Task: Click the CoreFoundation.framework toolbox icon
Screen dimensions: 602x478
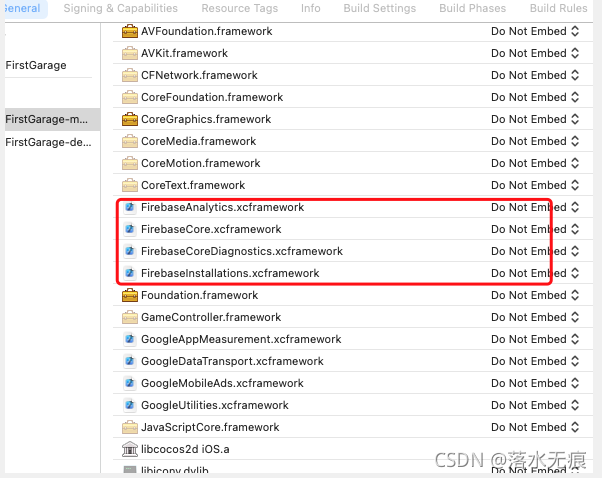Action: pyautogui.click(x=130, y=98)
